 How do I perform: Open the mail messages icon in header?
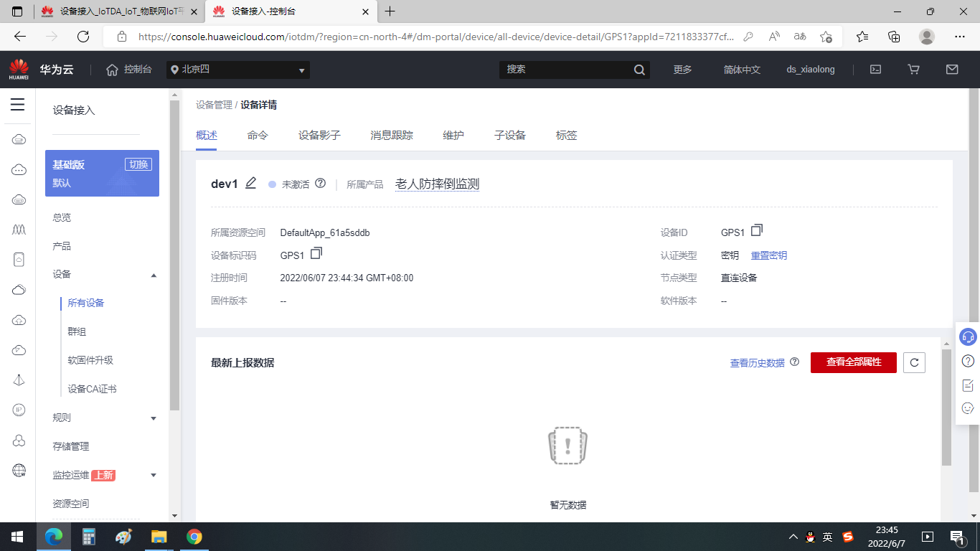tap(952, 70)
